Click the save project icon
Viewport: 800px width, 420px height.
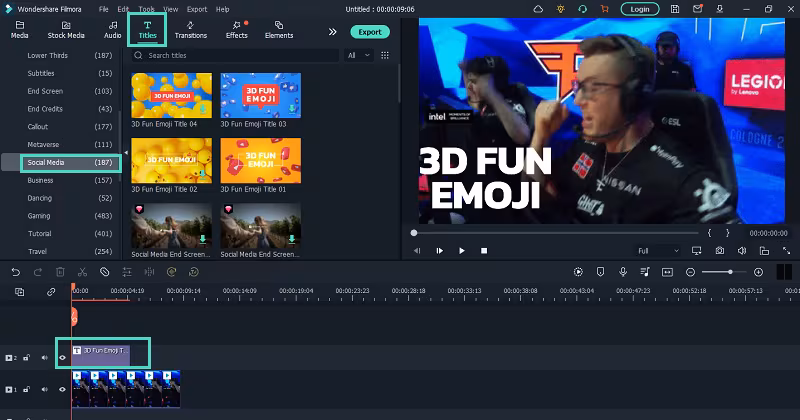[x=674, y=9]
